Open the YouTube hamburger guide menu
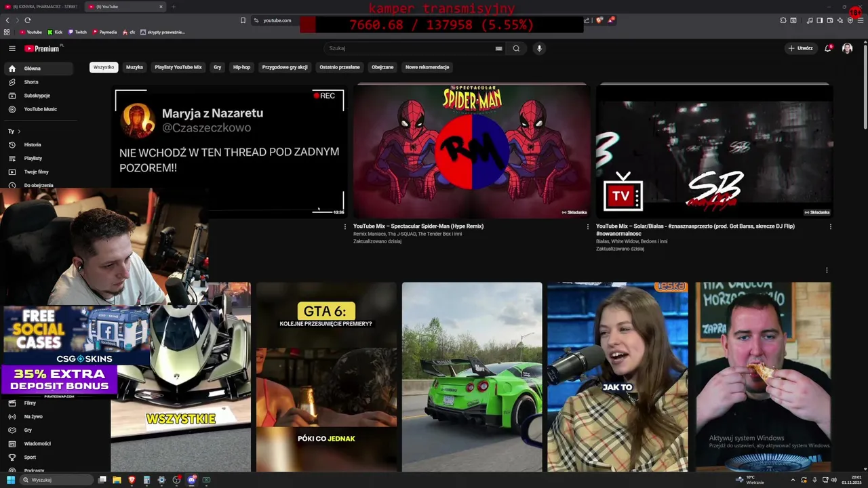The height and width of the screenshot is (488, 868). (12, 48)
